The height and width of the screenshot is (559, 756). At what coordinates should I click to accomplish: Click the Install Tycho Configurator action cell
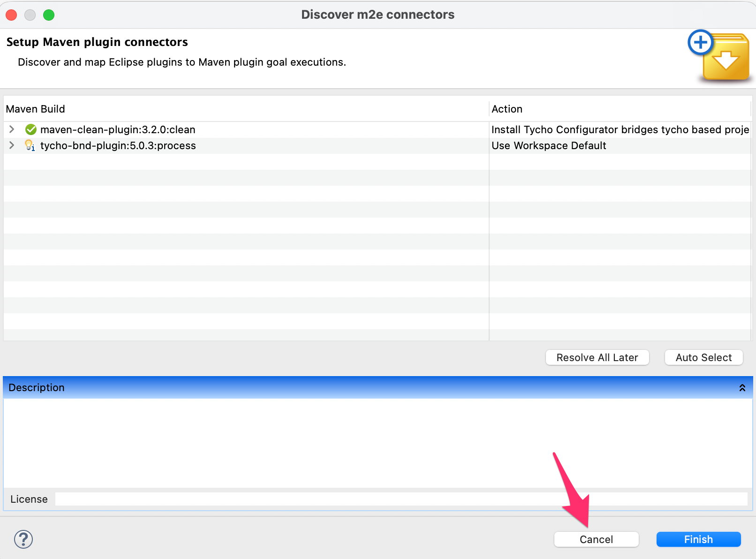[620, 129]
